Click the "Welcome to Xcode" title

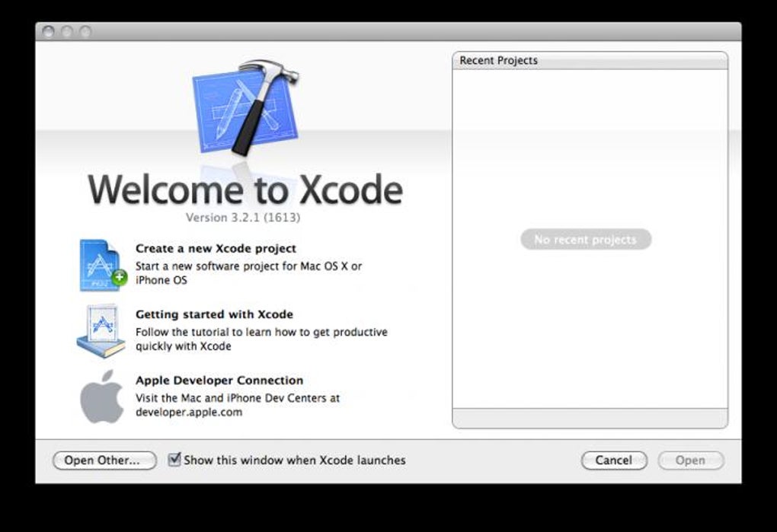click(x=245, y=190)
